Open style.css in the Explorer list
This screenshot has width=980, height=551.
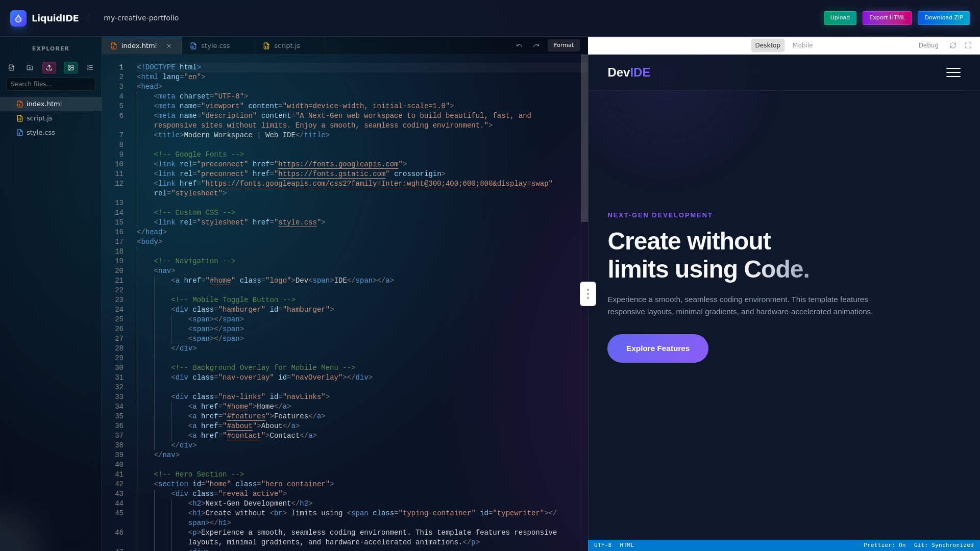(51, 133)
